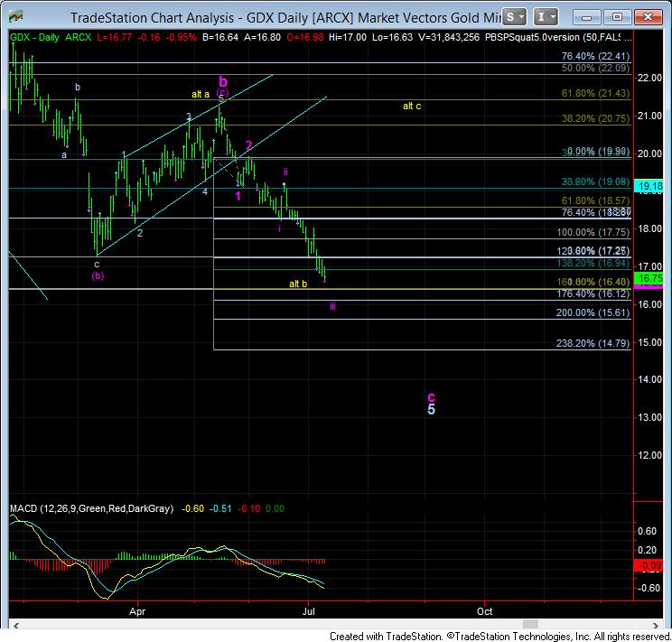Click the white '4' wave label
Screen dimensions: 672x642
tap(205, 191)
